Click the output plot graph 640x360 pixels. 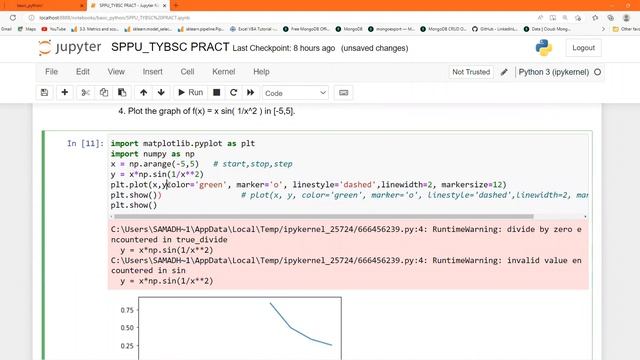pyautogui.click(x=240, y=328)
